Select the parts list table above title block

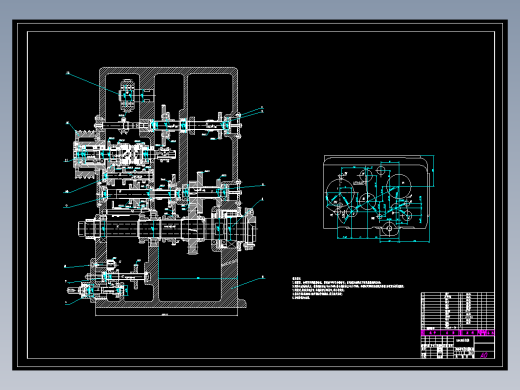pyautogui.click(x=458, y=311)
